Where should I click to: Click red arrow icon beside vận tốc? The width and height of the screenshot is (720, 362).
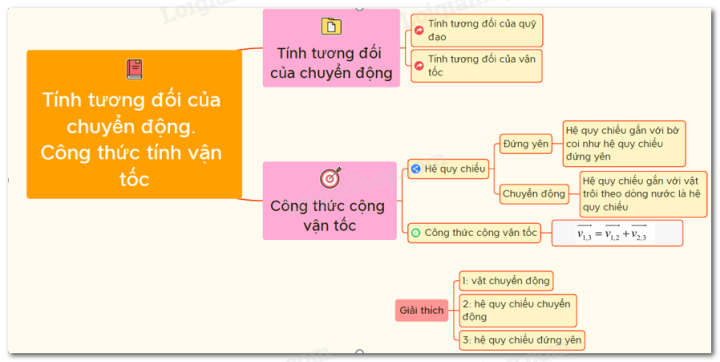[419, 66]
